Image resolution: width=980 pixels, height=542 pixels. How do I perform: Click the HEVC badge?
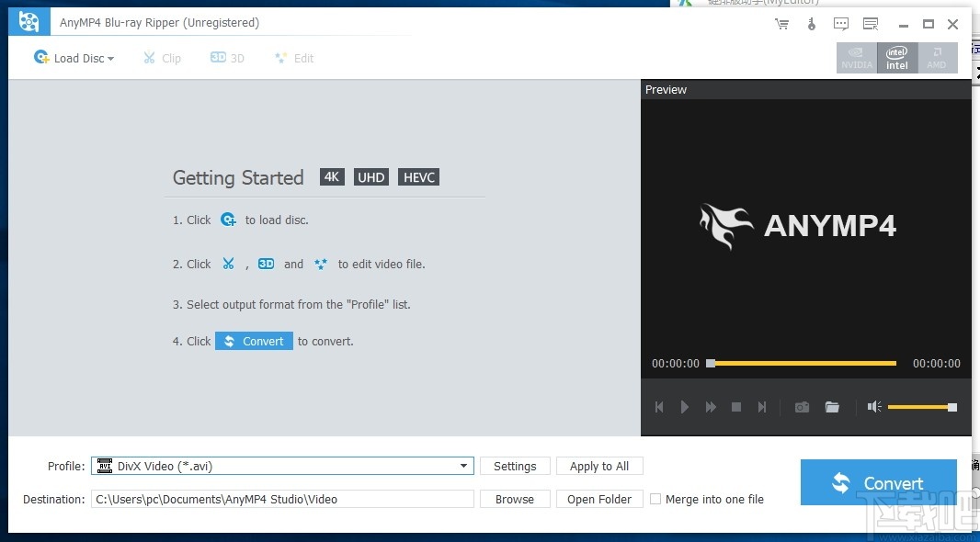pyautogui.click(x=418, y=177)
